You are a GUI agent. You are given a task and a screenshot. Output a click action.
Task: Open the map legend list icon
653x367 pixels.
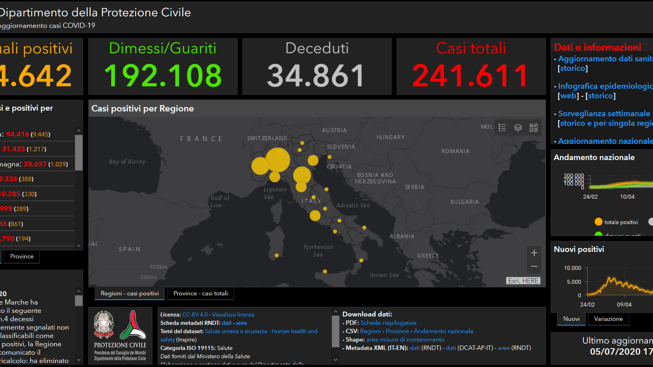tap(502, 127)
